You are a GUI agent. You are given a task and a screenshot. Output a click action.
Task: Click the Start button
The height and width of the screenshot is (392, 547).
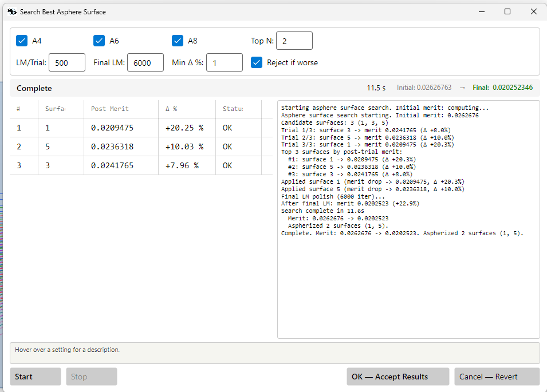pos(36,377)
